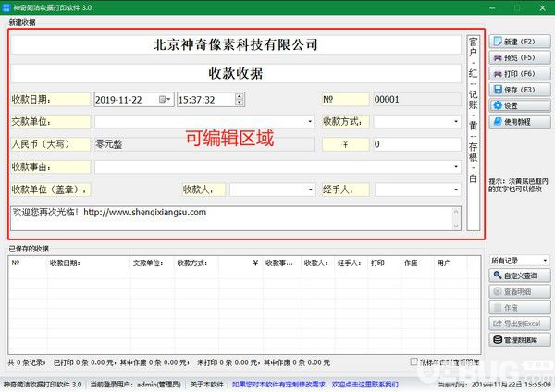
Task: Click the editable 收款单位（盖章） label
Action: (51, 190)
